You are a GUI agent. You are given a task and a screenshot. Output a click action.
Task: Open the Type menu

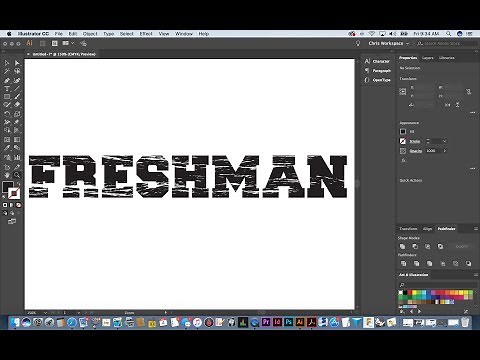pos(109,34)
